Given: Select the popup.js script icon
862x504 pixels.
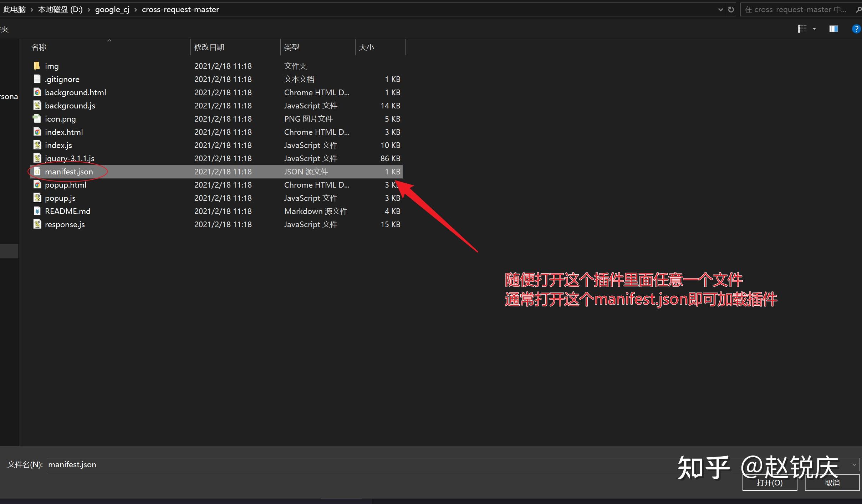Looking at the screenshot, I should [37, 198].
